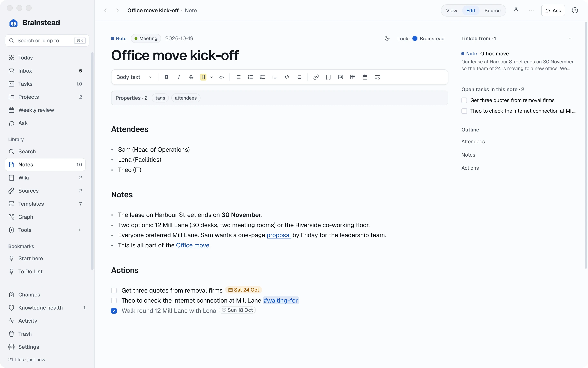Open Weekly review

[x=45, y=110]
